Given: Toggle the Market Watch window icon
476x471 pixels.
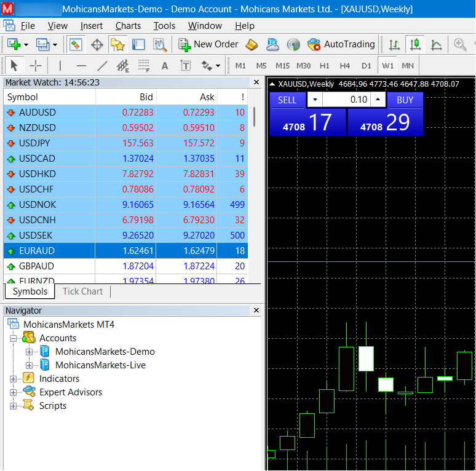Looking at the screenshot, I should pyautogui.click(x=76, y=45).
